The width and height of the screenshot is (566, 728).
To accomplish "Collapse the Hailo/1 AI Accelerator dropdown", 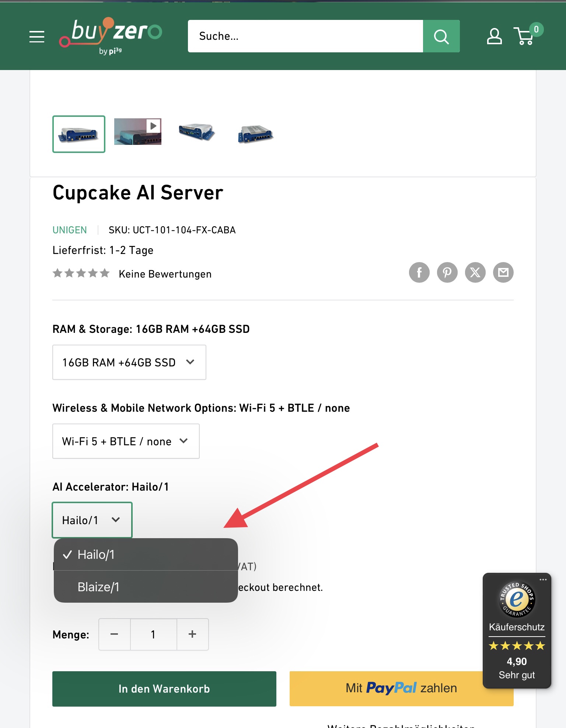I will point(92,520).
